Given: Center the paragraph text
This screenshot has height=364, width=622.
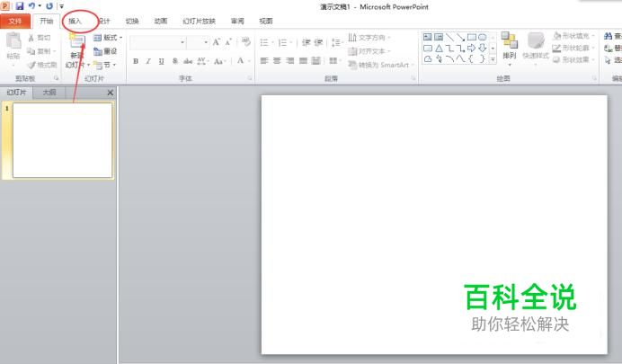Looking at the screenshot, I should (x=277, y=61).
